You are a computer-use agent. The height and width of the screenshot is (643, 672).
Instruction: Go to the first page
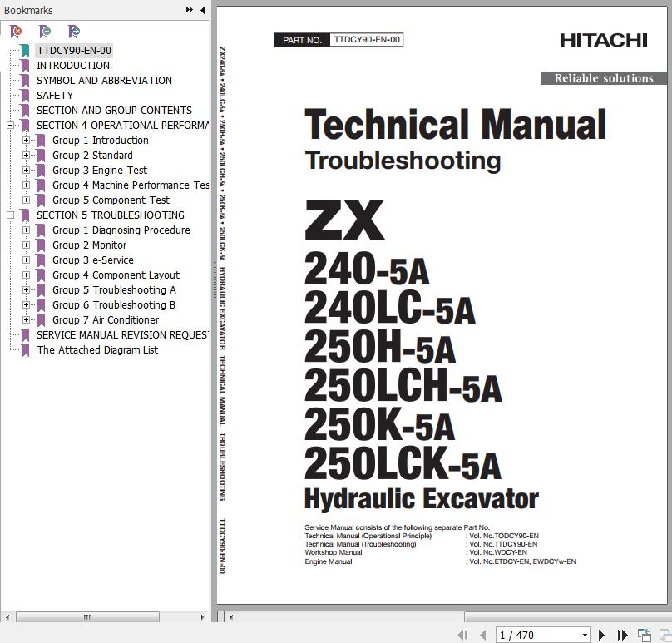pos(462,635)
